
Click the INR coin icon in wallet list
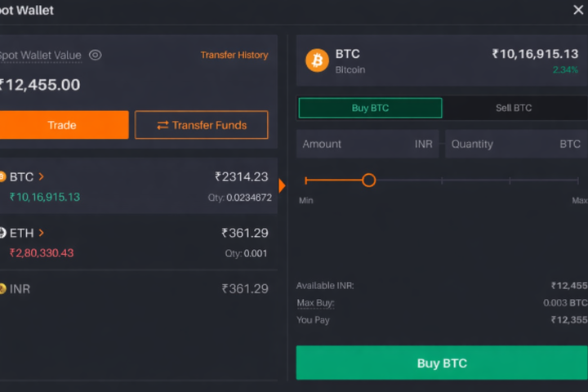coord(2,288)
